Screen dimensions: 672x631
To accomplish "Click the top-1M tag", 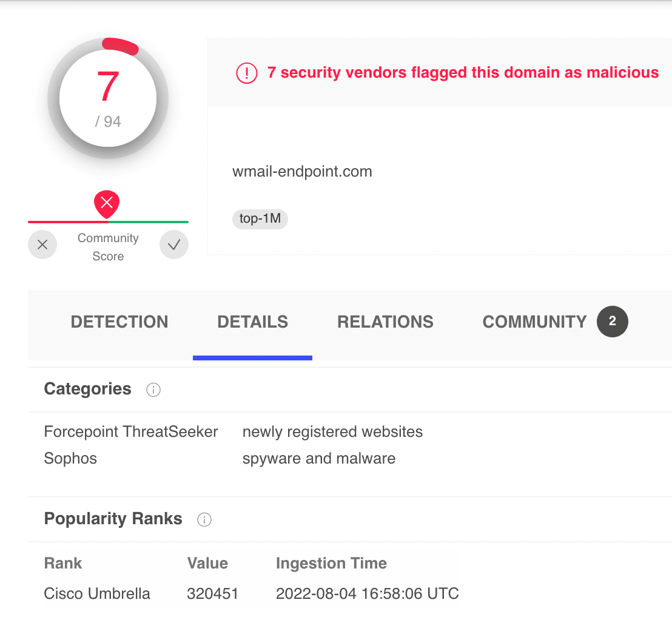I will [260, 219].
